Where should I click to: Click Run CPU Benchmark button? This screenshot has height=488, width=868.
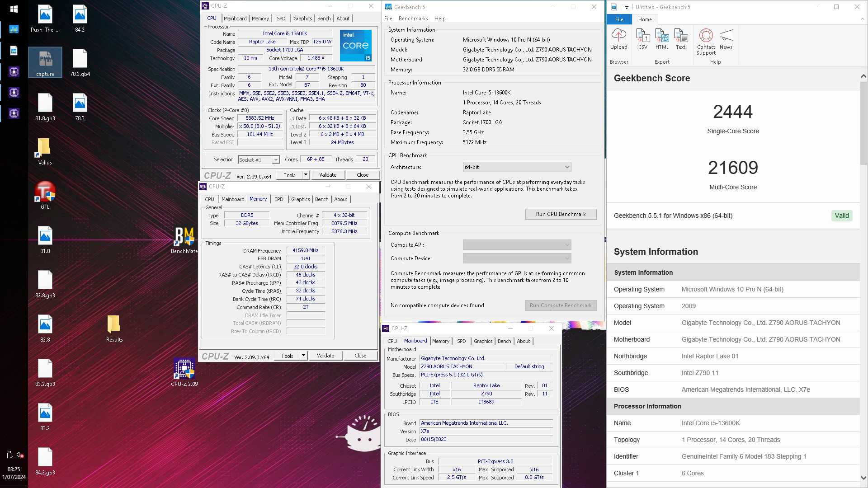tap(561, 214)
